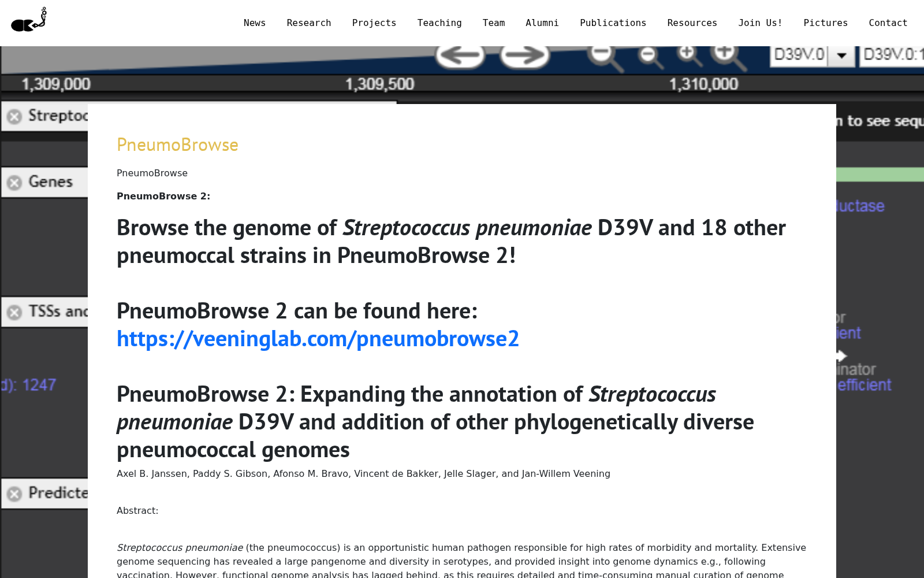
Task: Go to the Resources page
Action: click(x=692, y=23)
